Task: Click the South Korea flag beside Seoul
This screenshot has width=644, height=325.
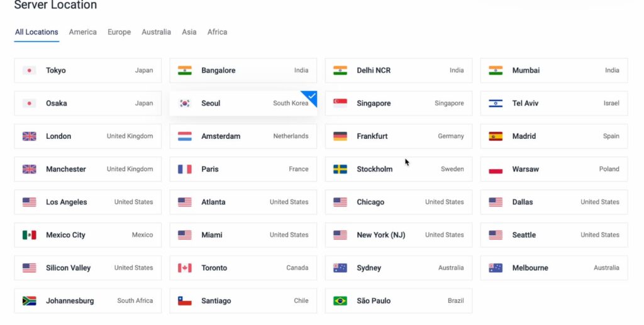Action: pos(184,103)
